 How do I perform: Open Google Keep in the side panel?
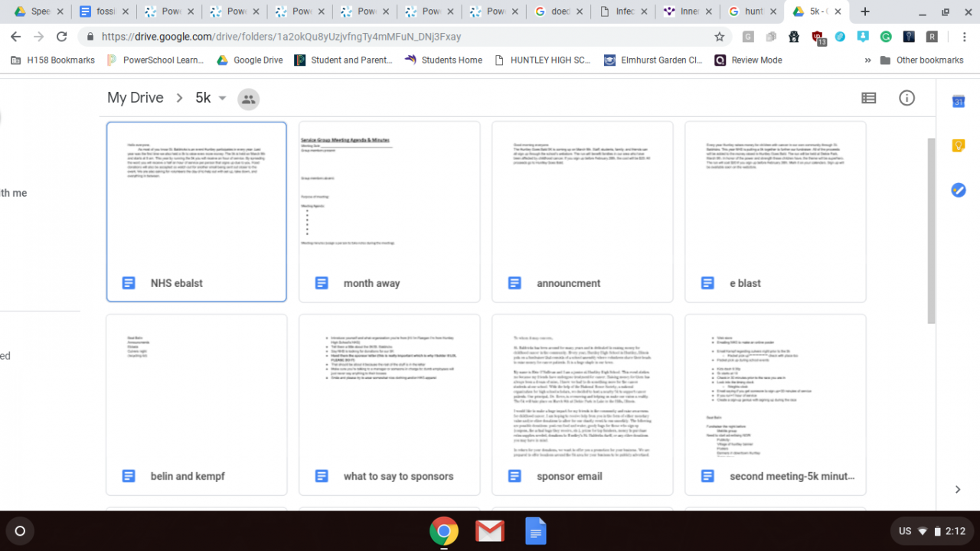[x=959, y=145]
